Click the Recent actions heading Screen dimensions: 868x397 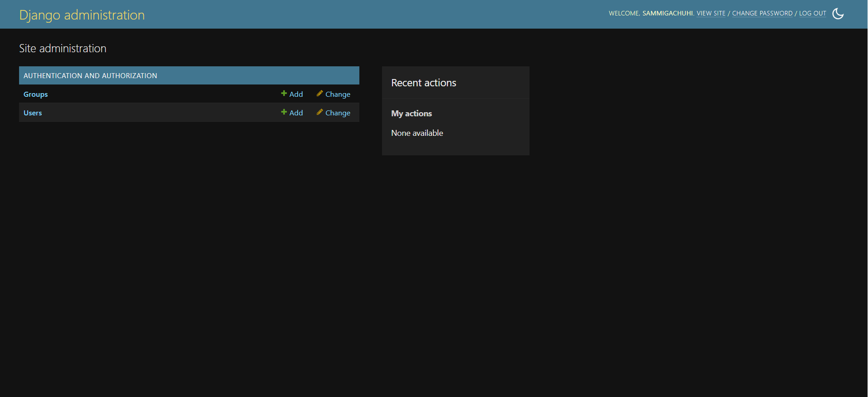pos(424,83)
